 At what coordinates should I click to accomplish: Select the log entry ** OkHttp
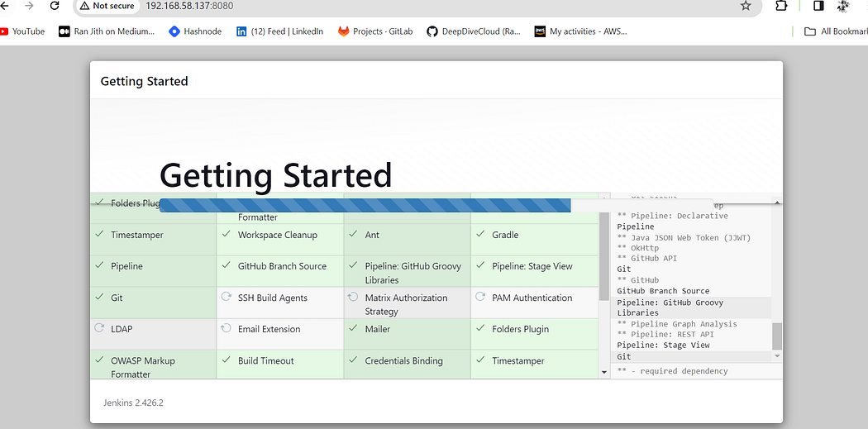click(637, 248)
